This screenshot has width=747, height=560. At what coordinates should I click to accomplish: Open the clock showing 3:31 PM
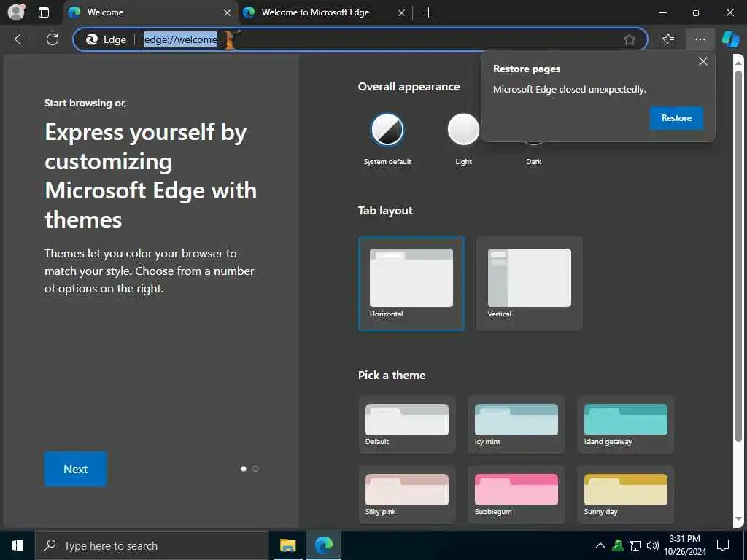[x=685, y=545]
